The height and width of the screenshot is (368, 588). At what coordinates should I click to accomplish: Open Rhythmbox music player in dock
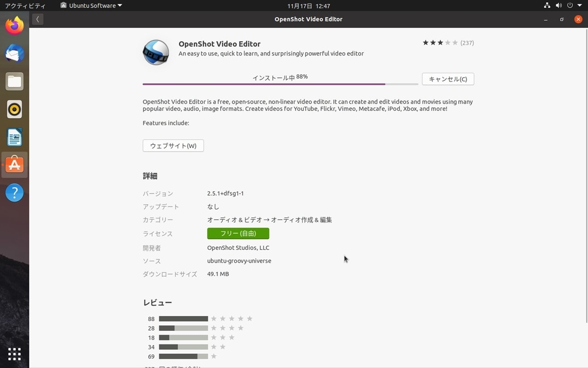tap(15, 109)
